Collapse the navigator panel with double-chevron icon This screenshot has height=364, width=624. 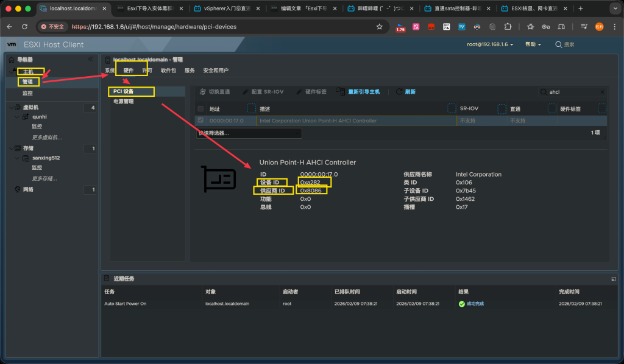(91, 59)
